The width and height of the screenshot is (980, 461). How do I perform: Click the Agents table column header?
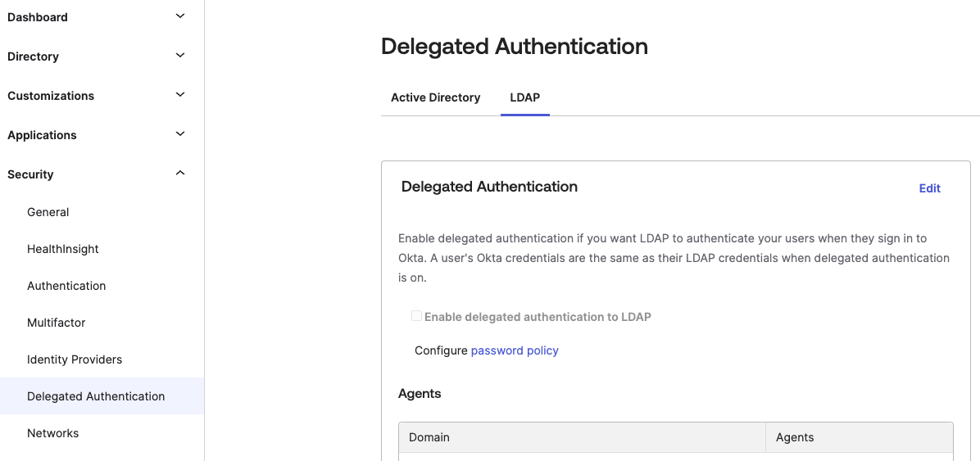coord(795,437)
